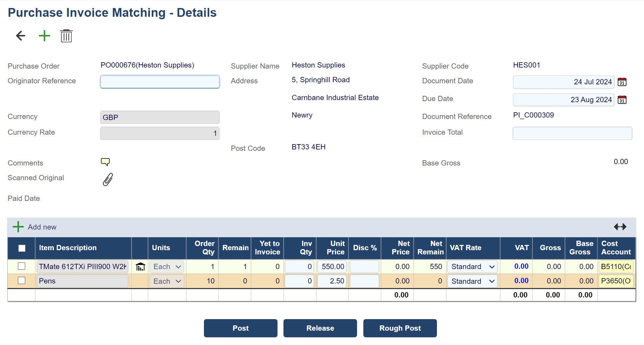
Task: Open the Comments speech bubble
Action: [105, 162]
